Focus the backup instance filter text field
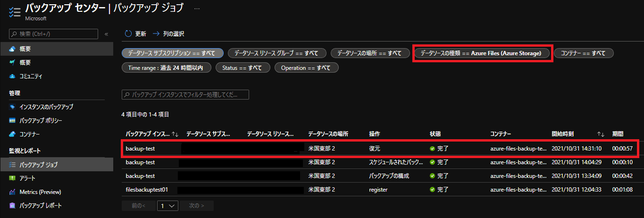The height and width of the screenshot is (218, 644). coord(185,95)
